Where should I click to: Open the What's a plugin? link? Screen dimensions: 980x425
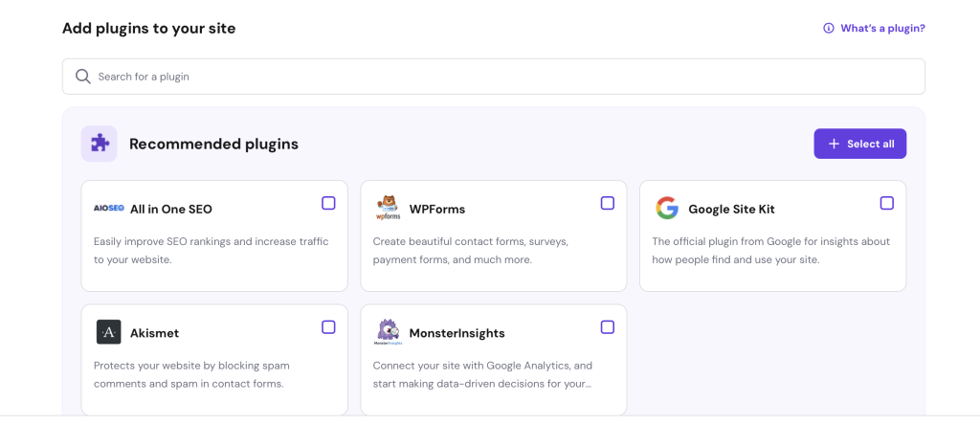882,29
